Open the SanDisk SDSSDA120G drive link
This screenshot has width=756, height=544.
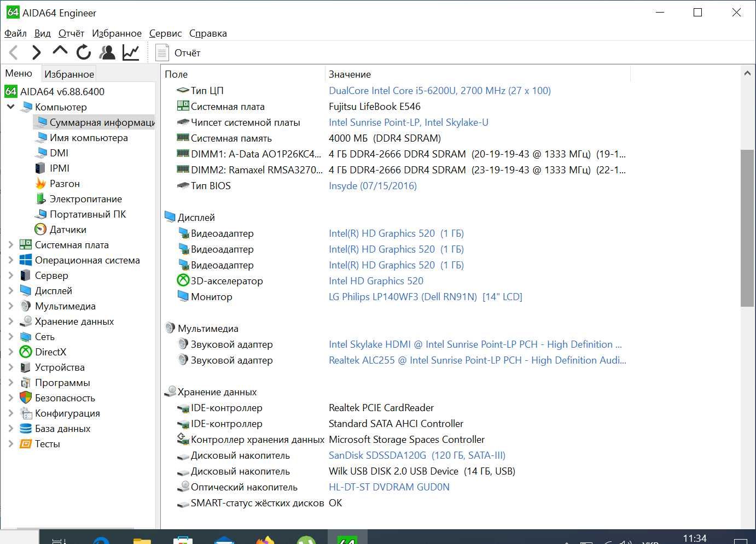pyautogui.click(x=417, y=455)
